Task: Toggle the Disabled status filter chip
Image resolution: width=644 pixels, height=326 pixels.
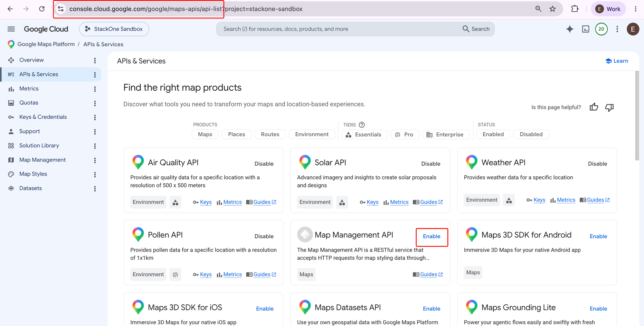Action: coord(531,134)
